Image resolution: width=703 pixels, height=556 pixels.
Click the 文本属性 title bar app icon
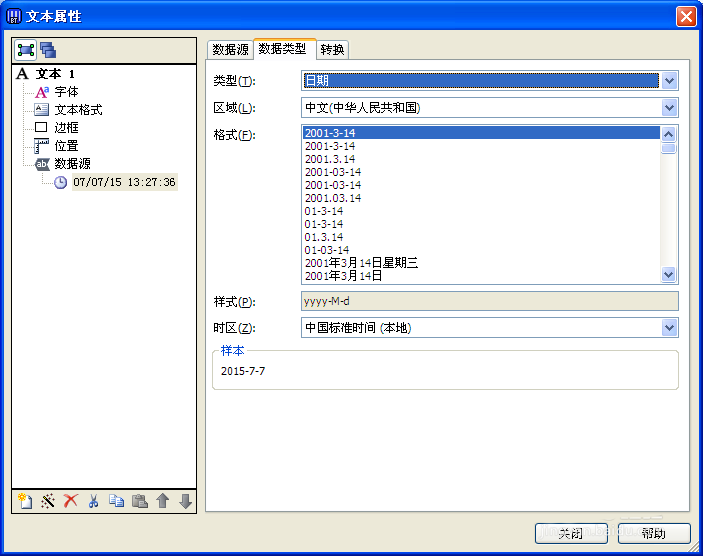click(x=13, y=16)
